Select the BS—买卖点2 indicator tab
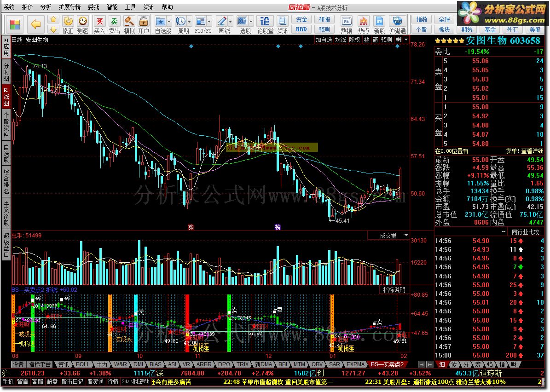The height and width of the screenshot is (392, 550). pos(387,365)
